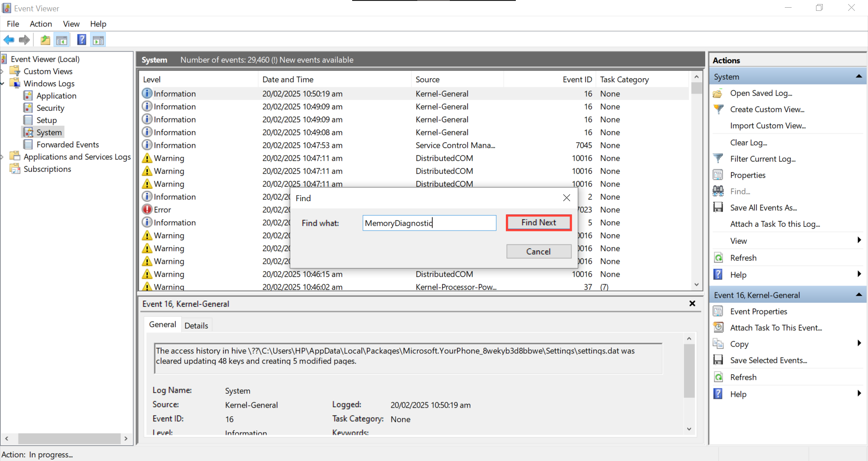Click the Filter Current Log funnel icon
Screen dimensions: 868x461
pos(718,159)
